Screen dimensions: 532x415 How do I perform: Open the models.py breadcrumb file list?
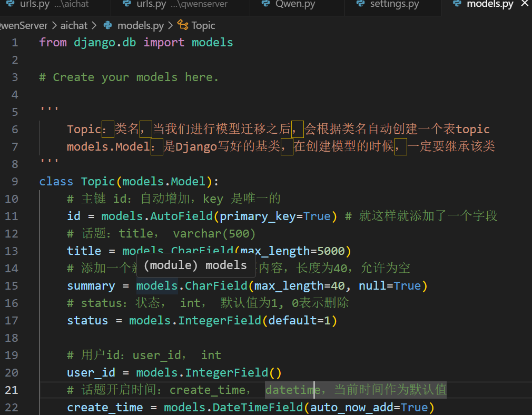pyautogui.click(x=140, y=25)
